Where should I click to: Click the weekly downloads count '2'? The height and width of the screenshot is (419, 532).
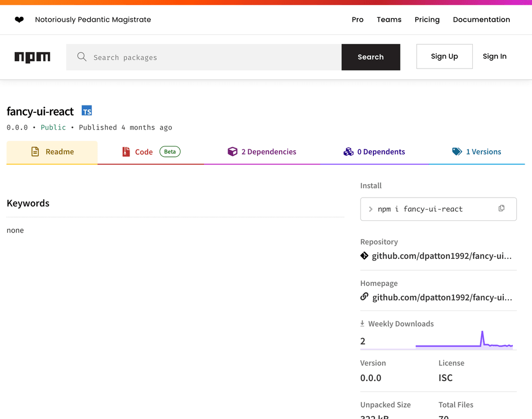point(363,341)
